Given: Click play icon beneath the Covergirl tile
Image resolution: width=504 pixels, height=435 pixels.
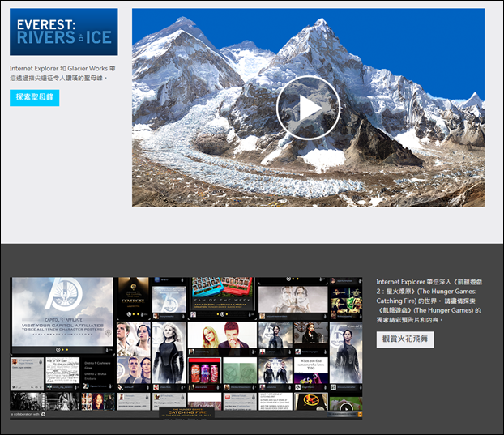Looking at the screenshot, I should [x=129, y=314].
